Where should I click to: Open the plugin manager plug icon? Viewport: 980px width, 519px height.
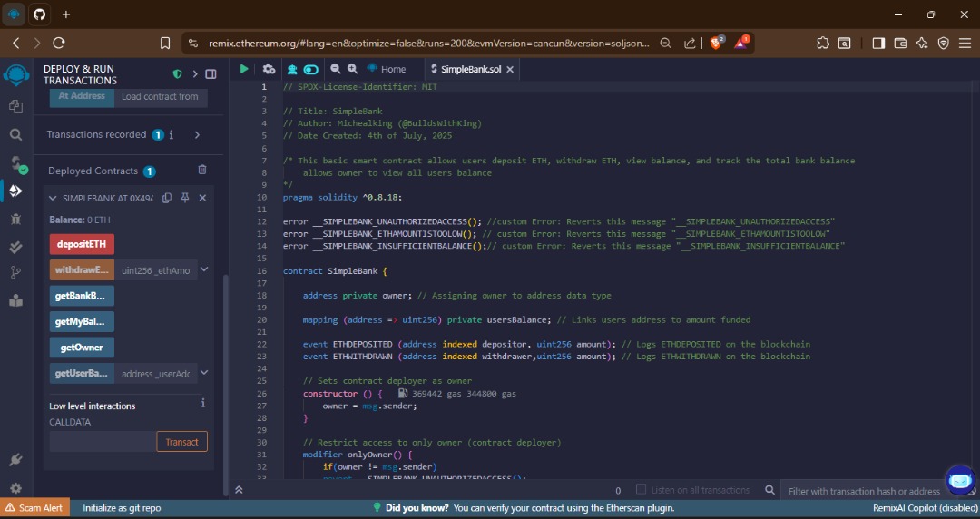pyautogui.click(x=15, y=460)
